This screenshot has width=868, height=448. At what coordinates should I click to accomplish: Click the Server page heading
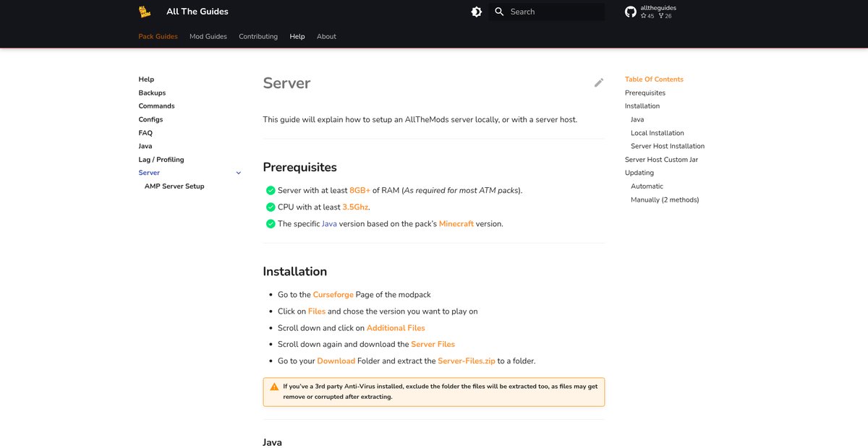click(x=286, y=83)
